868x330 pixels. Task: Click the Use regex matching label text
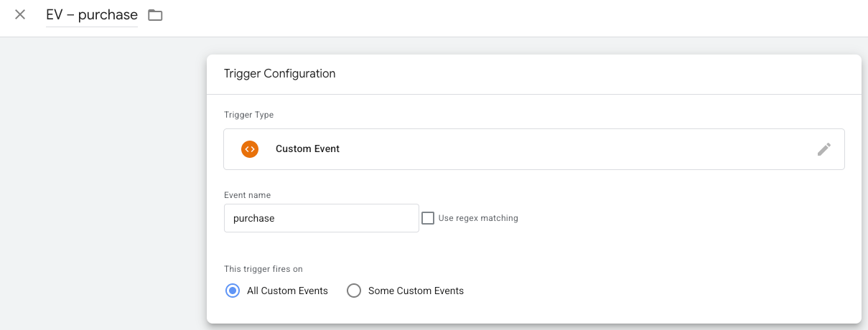(x=478, y=218)
